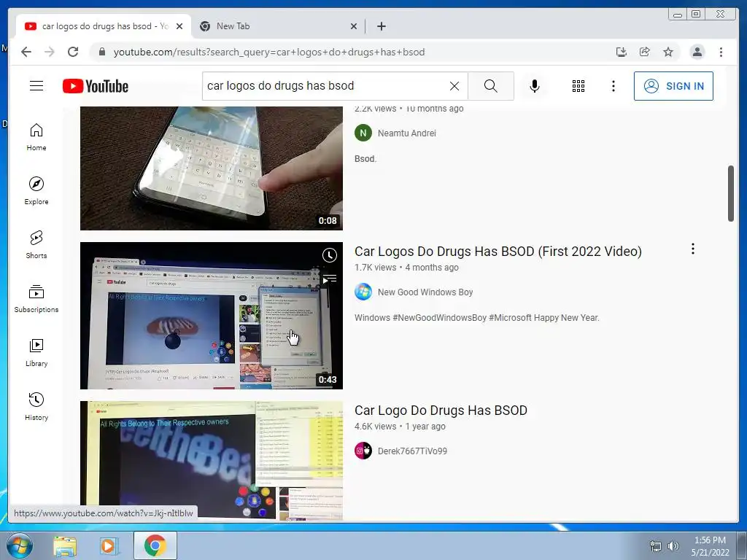Image resolution: width=747 pixels, height=560 pixels.
Task: Close the YouTube search tab
Action: coord(179,26)
